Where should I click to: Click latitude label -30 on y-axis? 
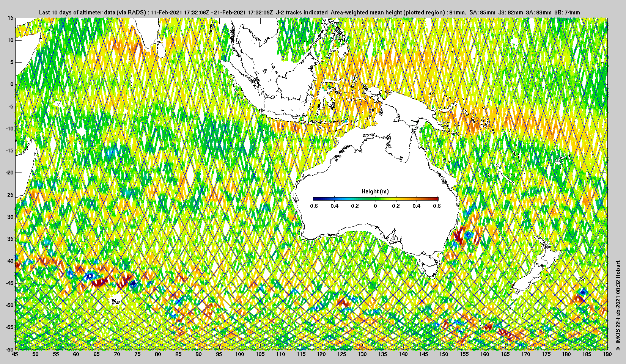click(x=9, y=217)
